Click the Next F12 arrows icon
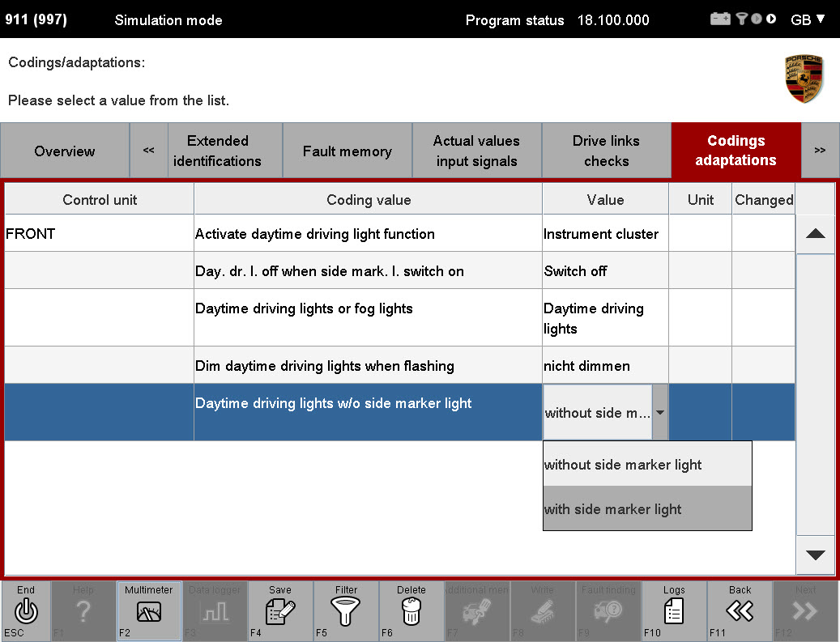This screenshot has width=840, height=642. [805, 611]
